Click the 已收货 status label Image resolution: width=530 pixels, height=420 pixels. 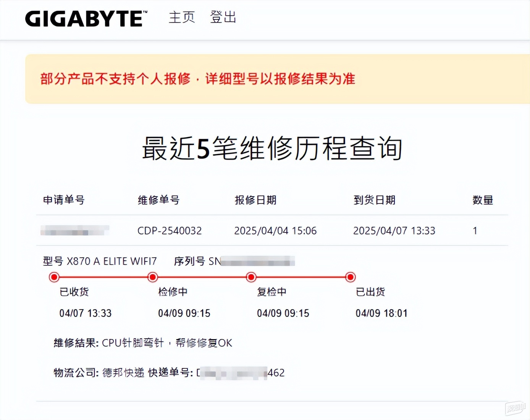tap(74, 292)
